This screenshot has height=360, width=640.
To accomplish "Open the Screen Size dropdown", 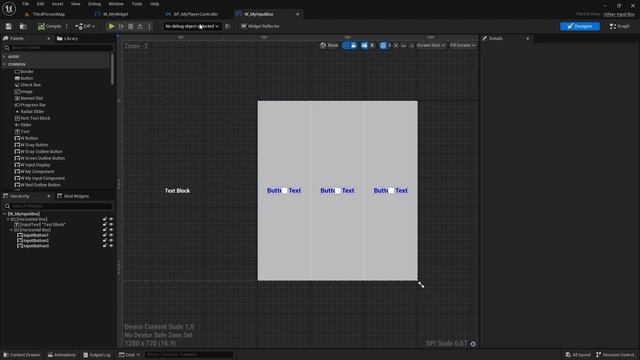I will click(x=430, y=45).
